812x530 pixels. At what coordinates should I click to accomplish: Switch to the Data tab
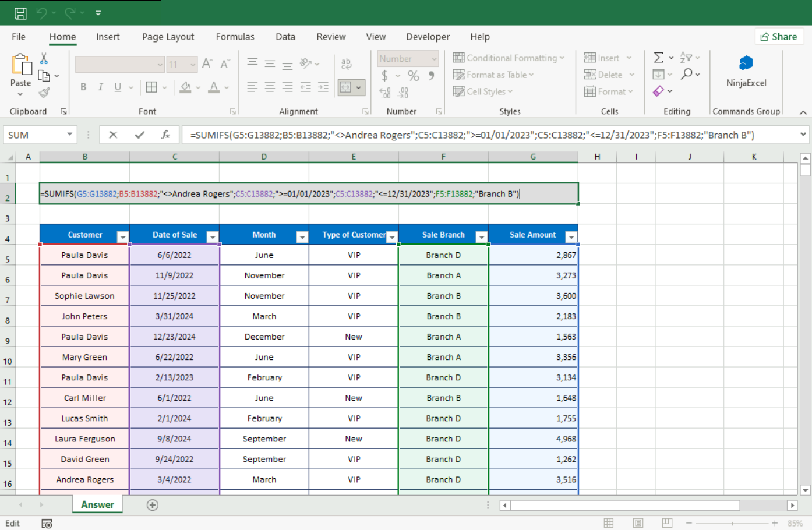point(285,37)
